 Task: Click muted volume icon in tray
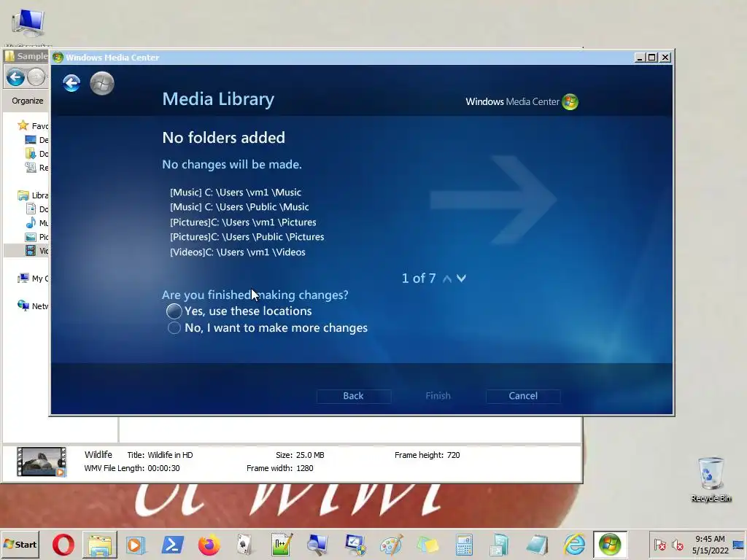(677, 545)
